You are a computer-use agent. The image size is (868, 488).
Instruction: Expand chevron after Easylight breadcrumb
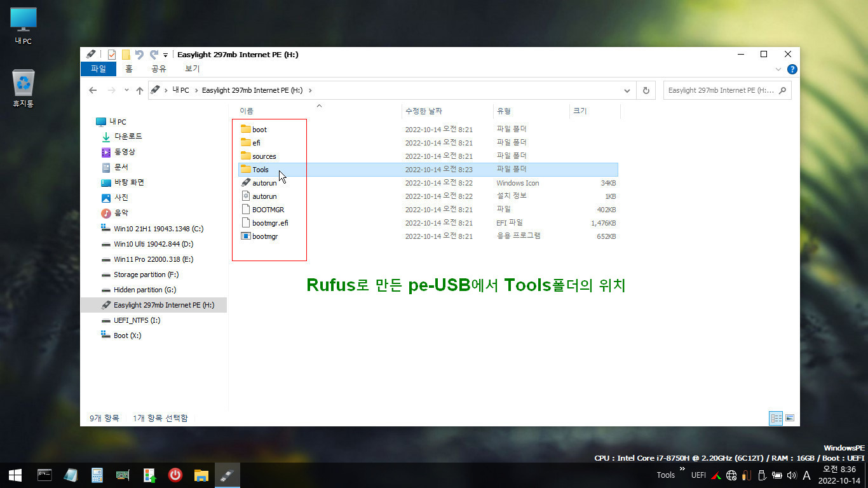[x=309, y=90]
